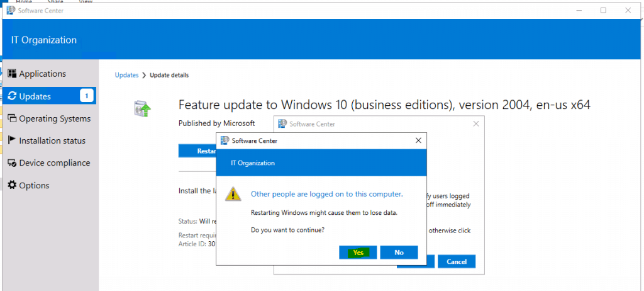The height and width of the screenshot is (291, 644).
Task: Open the Applications section in sidebar
Action: [49, 74]
